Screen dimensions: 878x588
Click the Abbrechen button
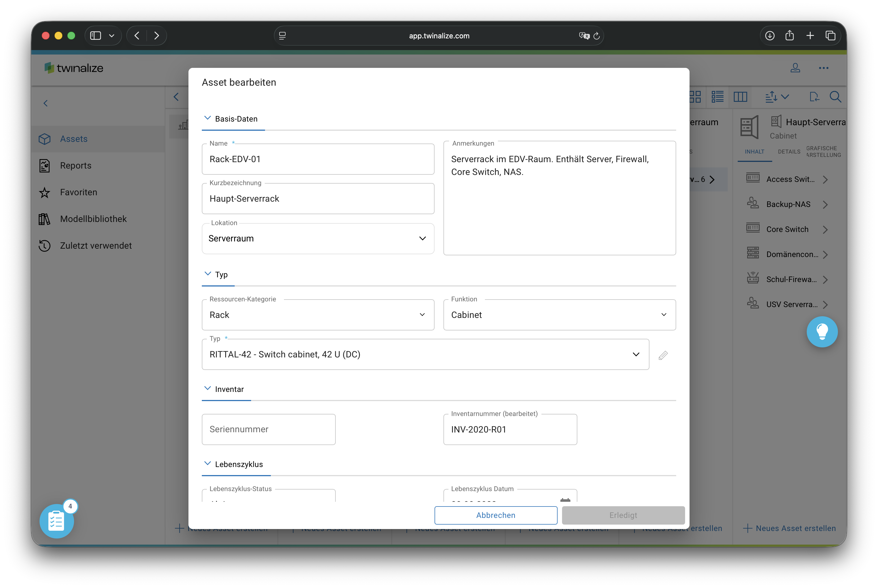point(495,515)
